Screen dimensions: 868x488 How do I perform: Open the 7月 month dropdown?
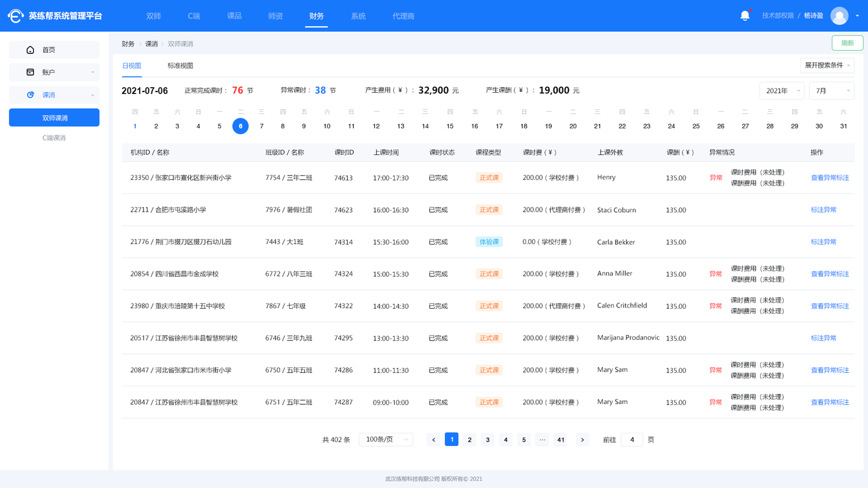click(x=831, y=91)
